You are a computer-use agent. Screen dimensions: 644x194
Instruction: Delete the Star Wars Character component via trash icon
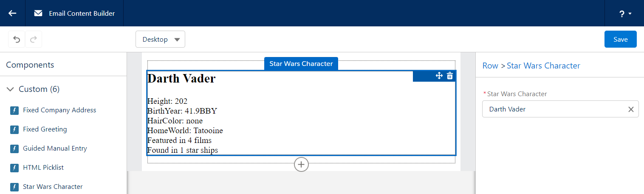pos(450,76)
